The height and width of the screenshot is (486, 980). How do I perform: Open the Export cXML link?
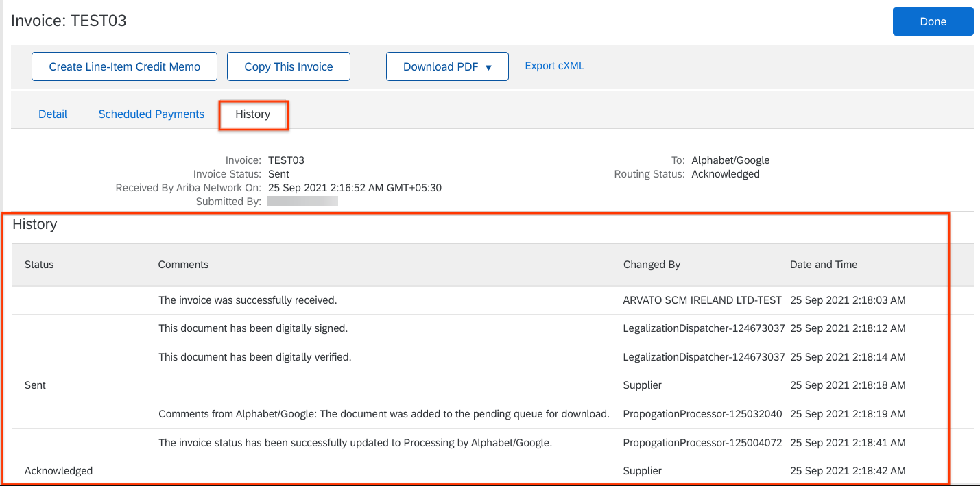[x=554, y=66]
